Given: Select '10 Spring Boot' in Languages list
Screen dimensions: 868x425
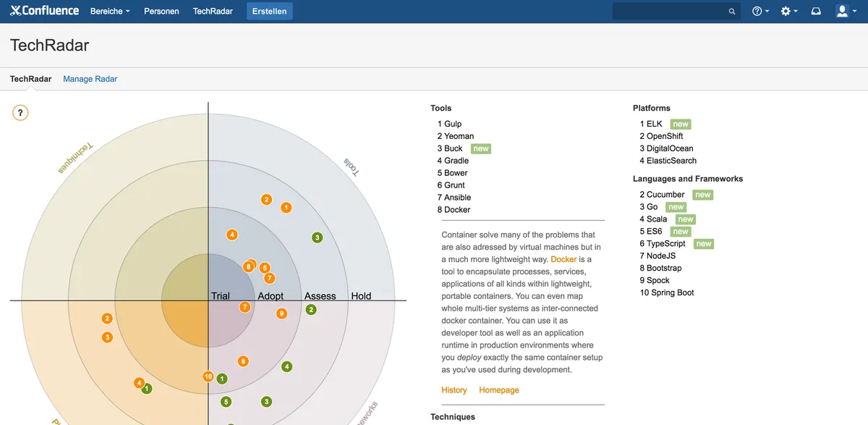Looking at the screenshot, I should coord(667,293).
